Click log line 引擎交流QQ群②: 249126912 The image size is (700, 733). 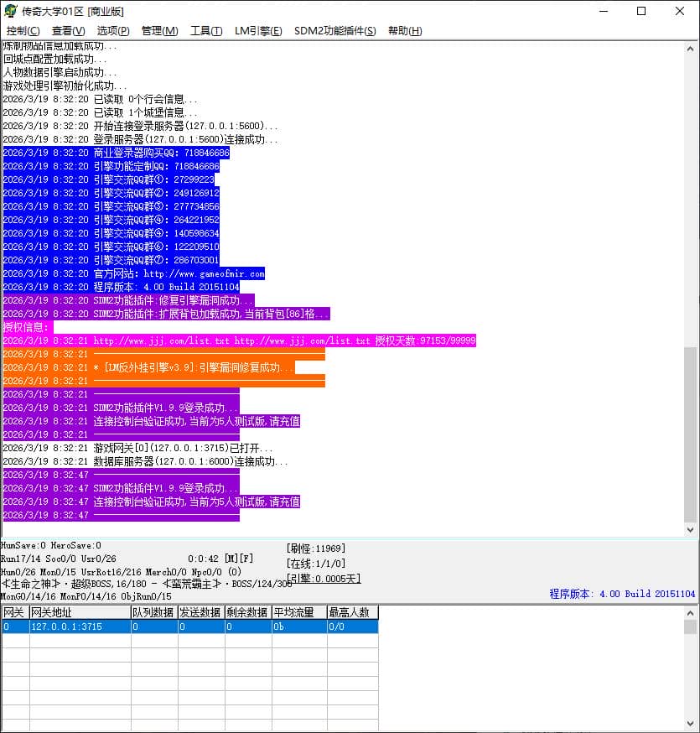(x=111, y=193)
